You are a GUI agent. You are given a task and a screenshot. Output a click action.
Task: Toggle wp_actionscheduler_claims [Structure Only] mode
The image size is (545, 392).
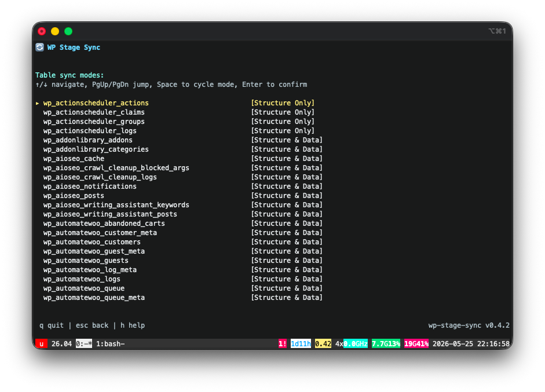pos(283,112)
